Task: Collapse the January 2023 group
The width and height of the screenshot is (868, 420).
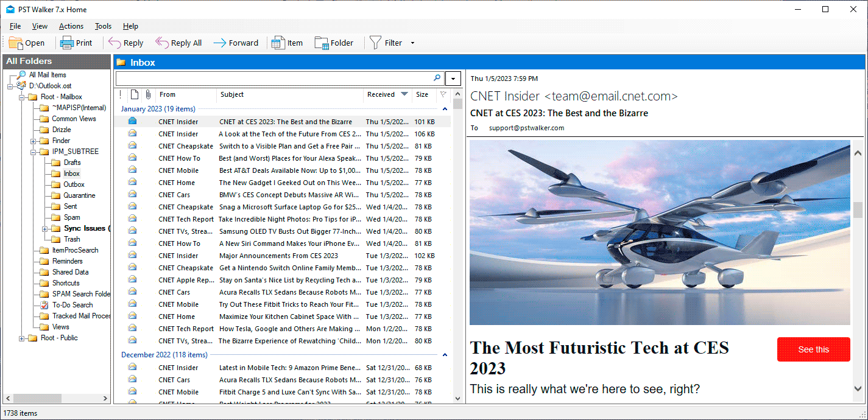Action: click(445, 109)
